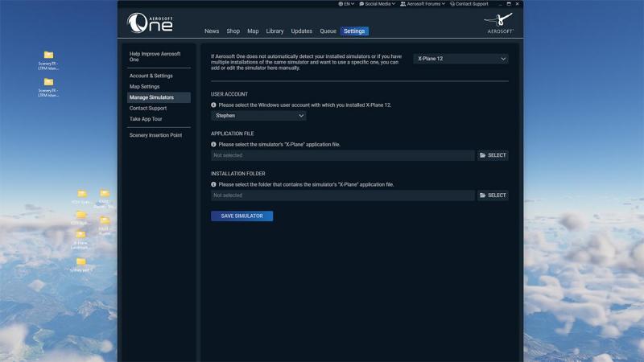Click SELECT for the application file
The height and width of the screenshot is (362, 644).
[493, 155]
